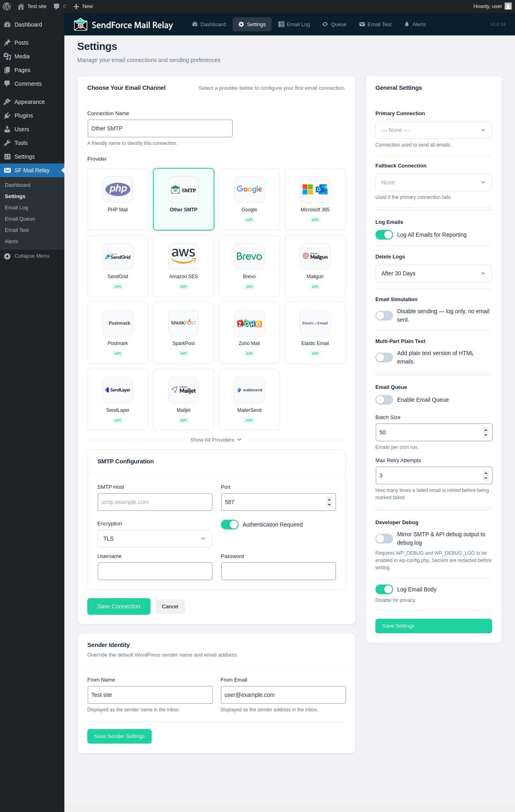
Task: Switch to the Email Log tab
Action: [x=294, y=25]
